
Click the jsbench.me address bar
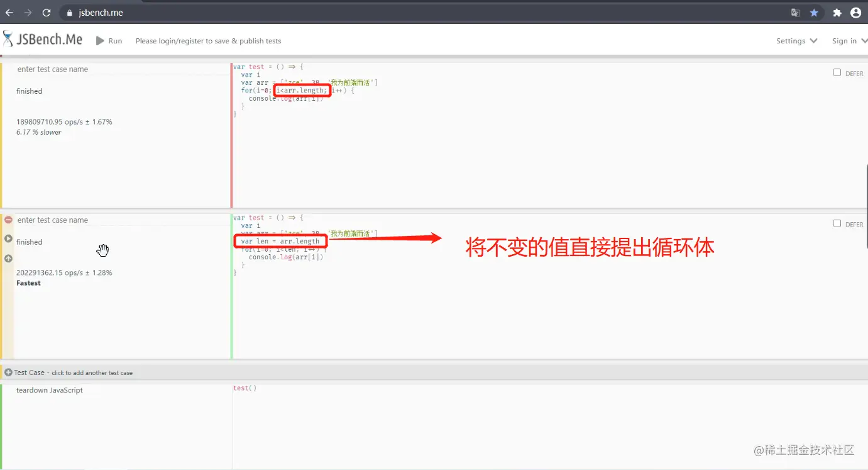point(422,13)
